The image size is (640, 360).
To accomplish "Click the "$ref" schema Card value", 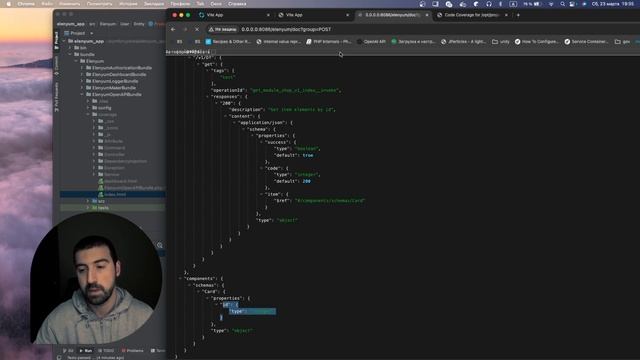I will [x=329, y=201].
